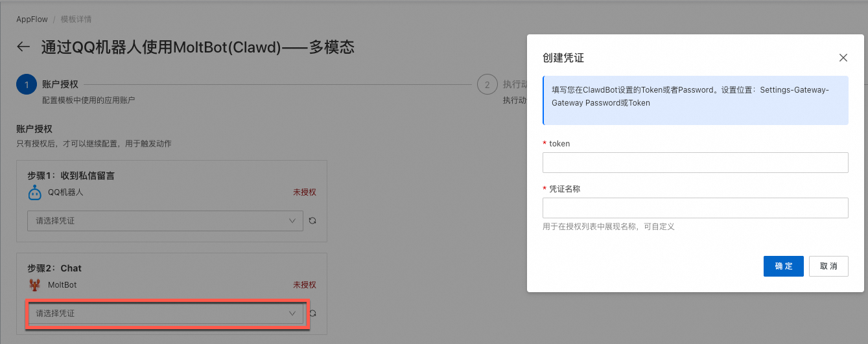The image size is (868, 344).
Task: Click 取消 button in dialog
Action: click(x=828, y=266)
